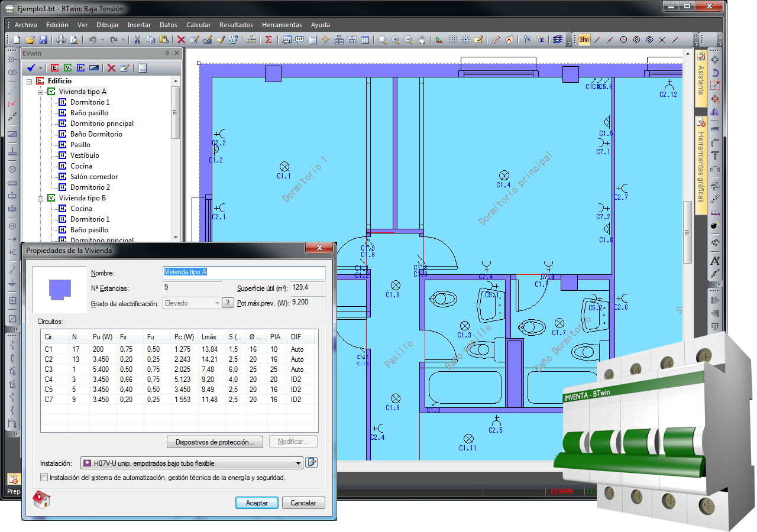Pin the EVwin panel with pushpin icon
This screenshot has width=757, height=532.
click(167, 53)
